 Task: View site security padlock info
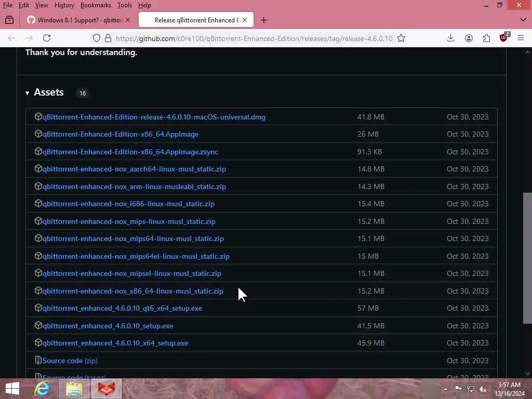108,38
